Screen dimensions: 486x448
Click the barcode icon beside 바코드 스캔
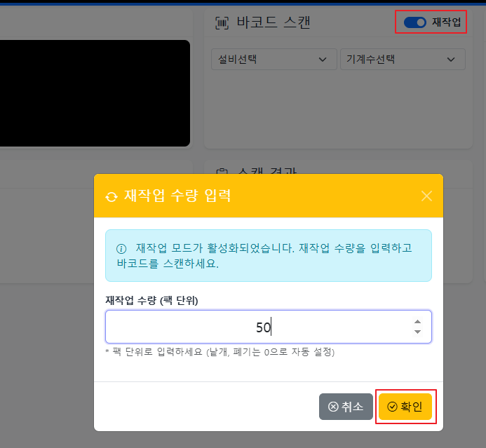pos(222,23)
